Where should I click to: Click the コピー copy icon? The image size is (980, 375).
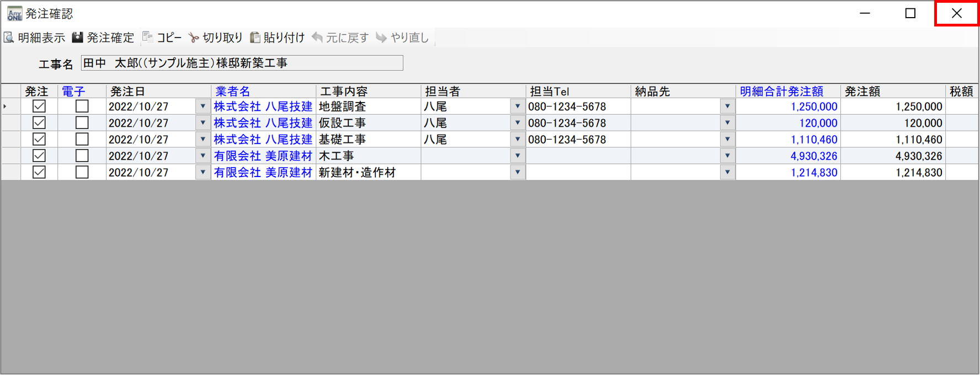pos(148,37)
